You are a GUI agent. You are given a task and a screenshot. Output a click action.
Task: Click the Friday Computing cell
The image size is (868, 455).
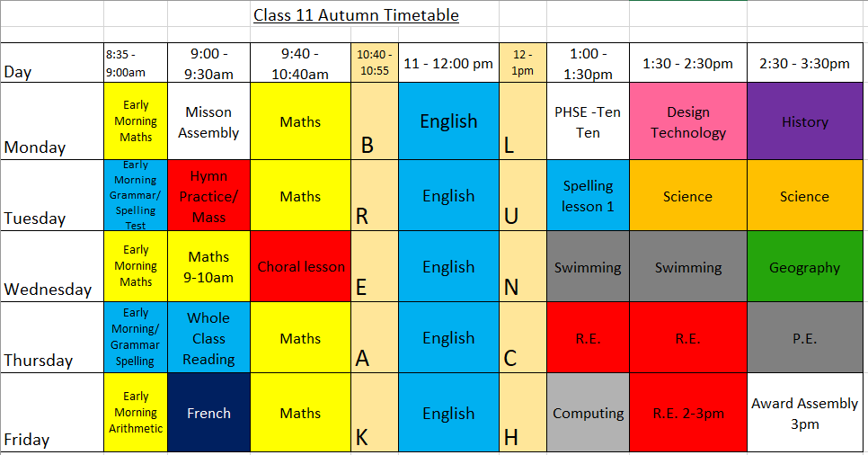tap(588, 413)
